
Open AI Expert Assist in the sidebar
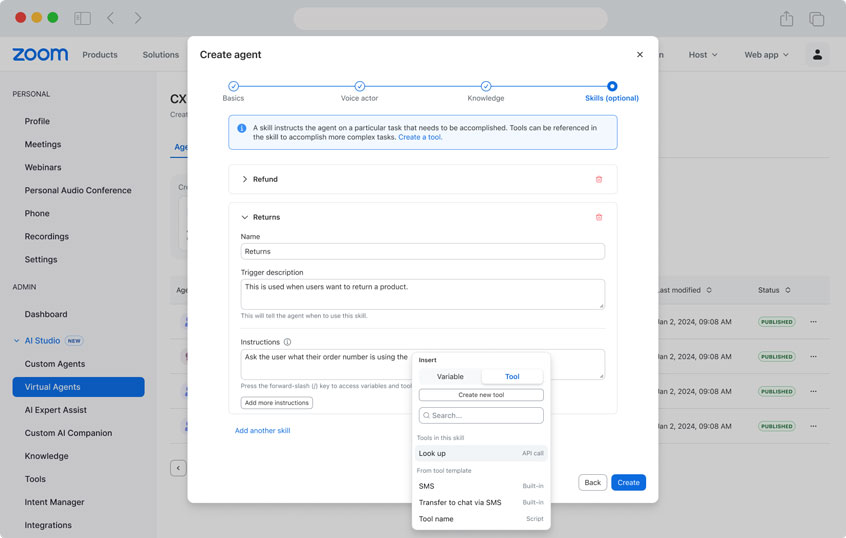[x=56, y=410]
